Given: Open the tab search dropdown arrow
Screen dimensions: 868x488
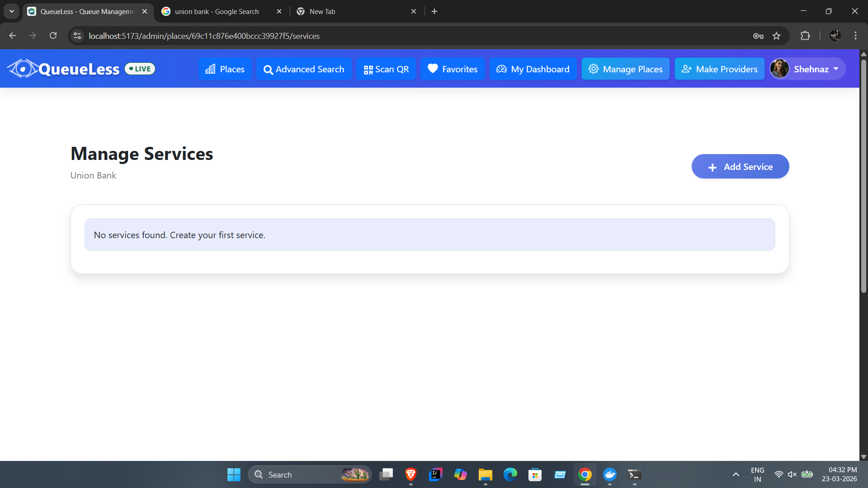Looking at the screenshot, I should [x=12, y=11].
